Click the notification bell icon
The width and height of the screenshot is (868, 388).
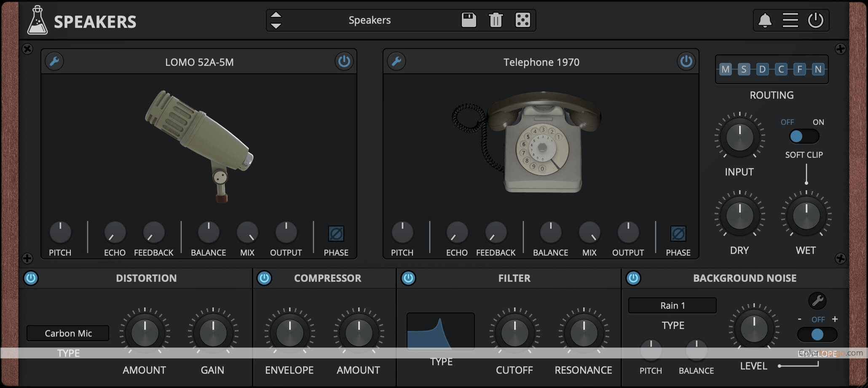point(764,19)
